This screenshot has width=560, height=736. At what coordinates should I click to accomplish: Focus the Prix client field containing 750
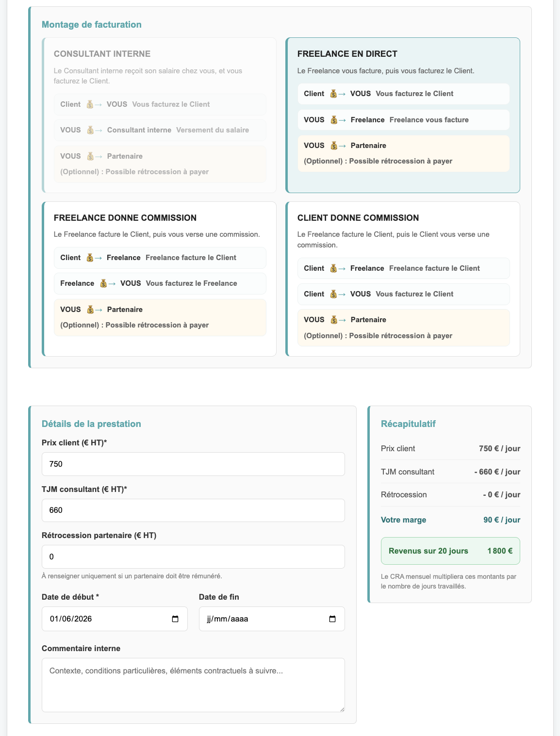coord(193,464)
